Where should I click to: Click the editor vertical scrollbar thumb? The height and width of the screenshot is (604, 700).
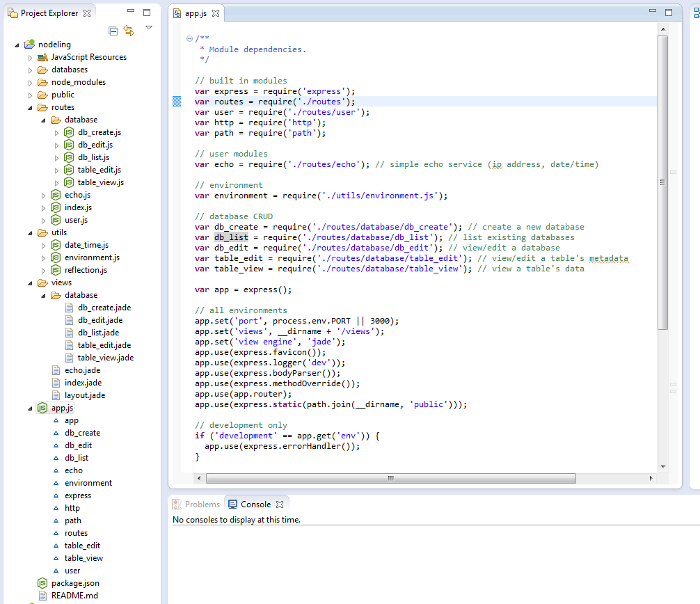(x=663, y=182)
